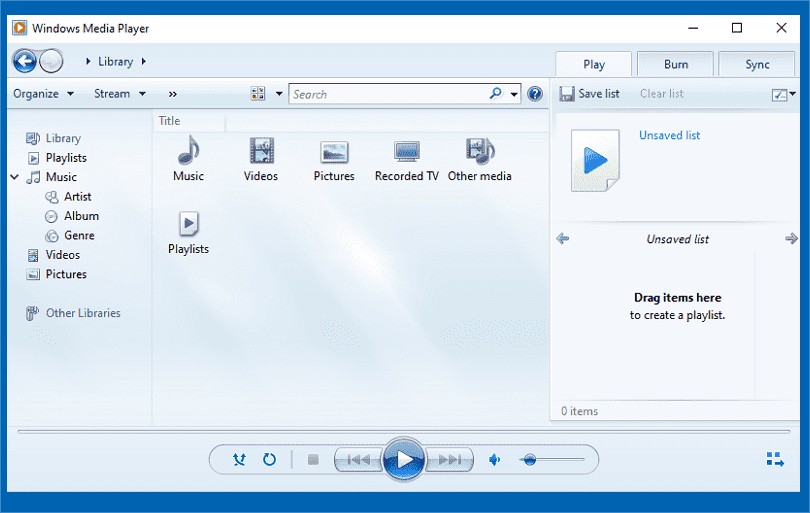
Task: Switch to the Play tab
Action: [x=594, y=65]
